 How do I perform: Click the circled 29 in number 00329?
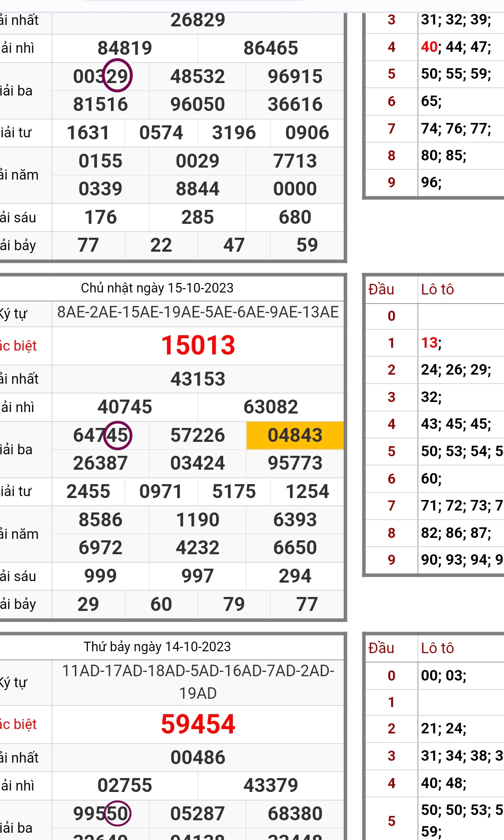point(117,76)
